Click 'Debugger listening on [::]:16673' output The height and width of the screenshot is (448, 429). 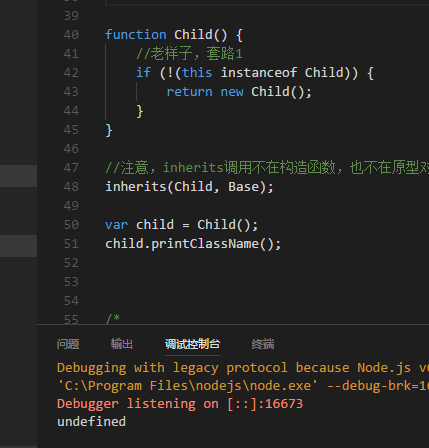tap(180, 404)
